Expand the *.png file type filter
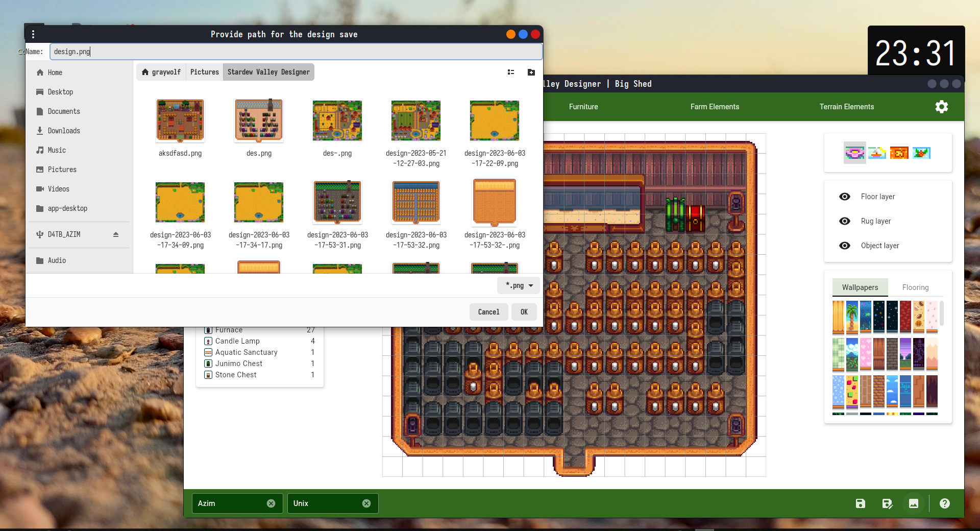This screenshot has height=531, width=980. [519, 285]
